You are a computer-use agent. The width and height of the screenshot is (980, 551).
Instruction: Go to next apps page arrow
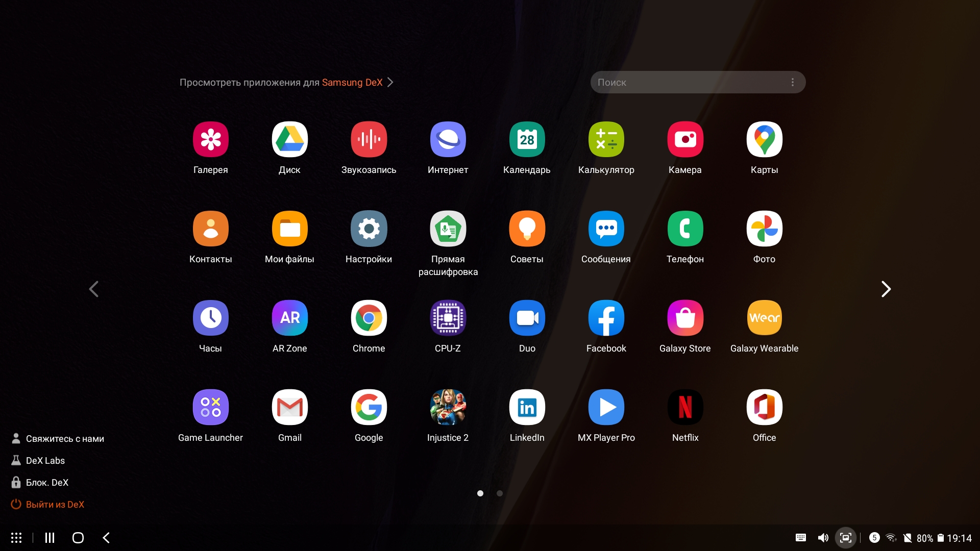click(x=886, y=289)
